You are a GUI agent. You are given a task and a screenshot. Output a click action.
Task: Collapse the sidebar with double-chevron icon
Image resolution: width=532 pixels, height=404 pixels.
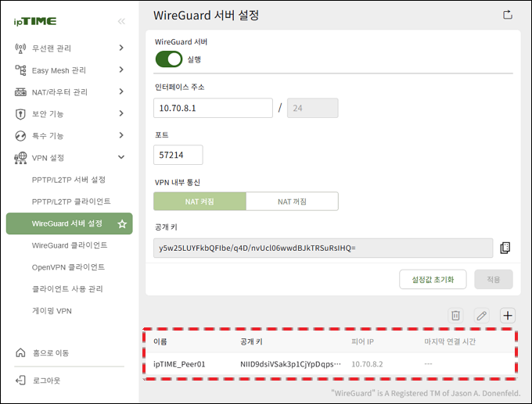[x=121, y=21]
